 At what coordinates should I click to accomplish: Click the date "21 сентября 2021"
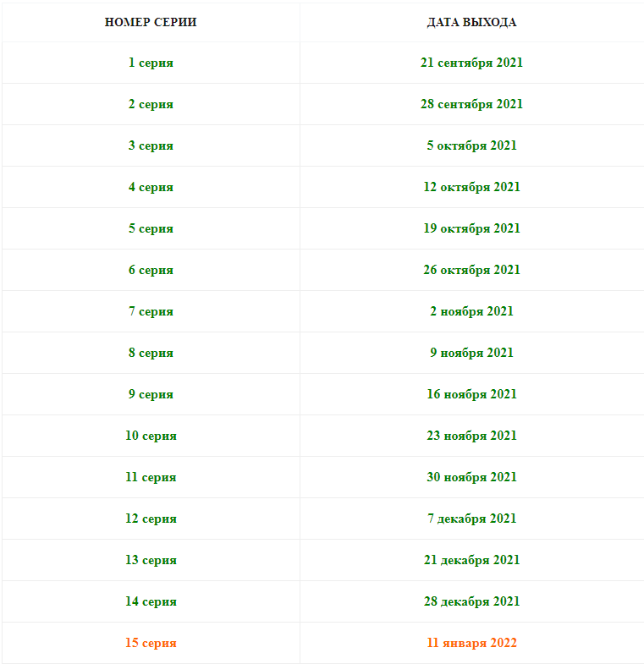pyautogui.click(x=471, y=63)
